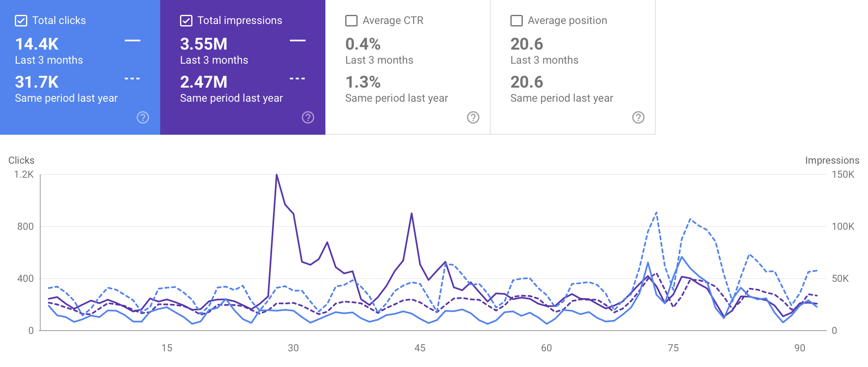
Task: Click the highest impressions peak near day 30
Action: pyautogui.click(x=277, y=175)
